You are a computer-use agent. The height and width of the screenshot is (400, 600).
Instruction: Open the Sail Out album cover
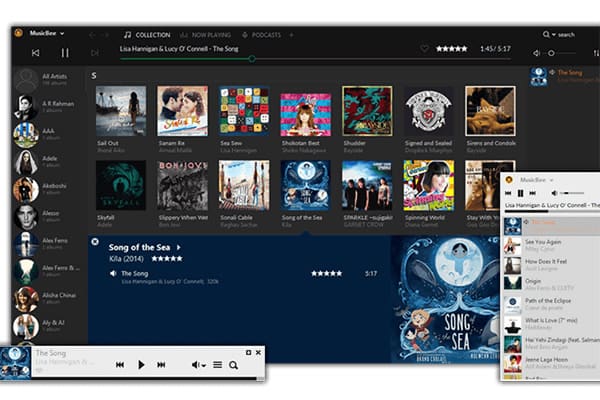121,111
